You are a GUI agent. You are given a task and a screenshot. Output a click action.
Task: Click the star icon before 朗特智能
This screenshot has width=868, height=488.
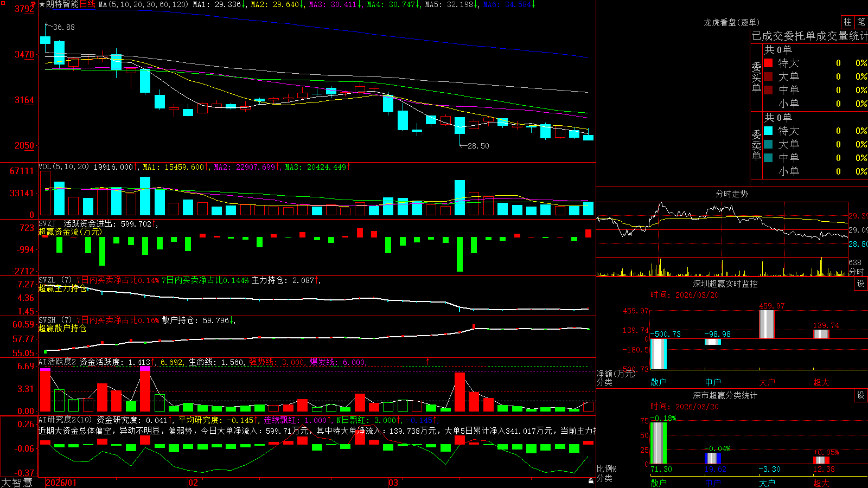tap(42, 4)
